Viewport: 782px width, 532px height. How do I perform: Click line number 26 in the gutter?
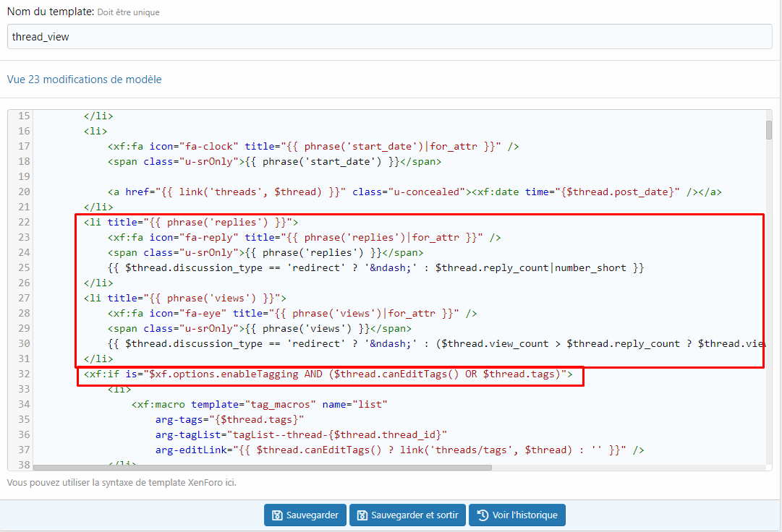(x=24, y=283)
